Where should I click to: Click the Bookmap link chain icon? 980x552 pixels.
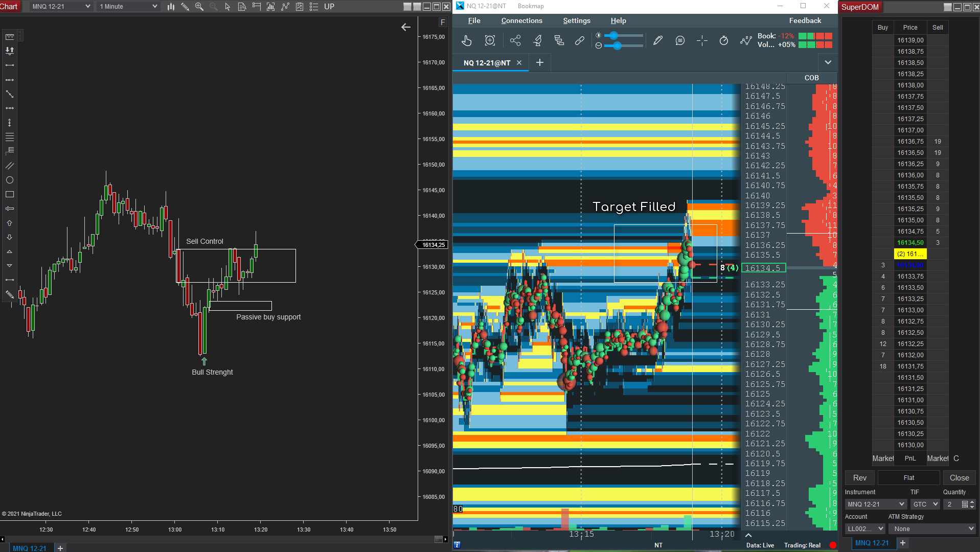click(x=580, y=41)
